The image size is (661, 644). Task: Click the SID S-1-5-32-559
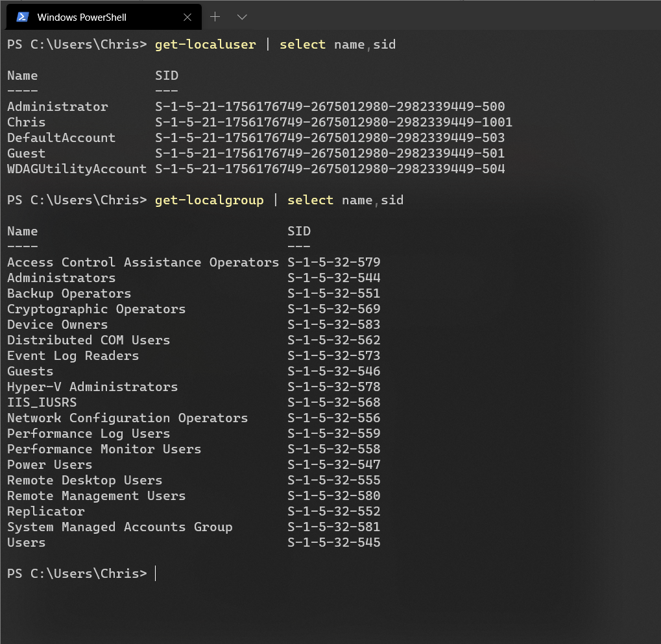pos(334,434)
